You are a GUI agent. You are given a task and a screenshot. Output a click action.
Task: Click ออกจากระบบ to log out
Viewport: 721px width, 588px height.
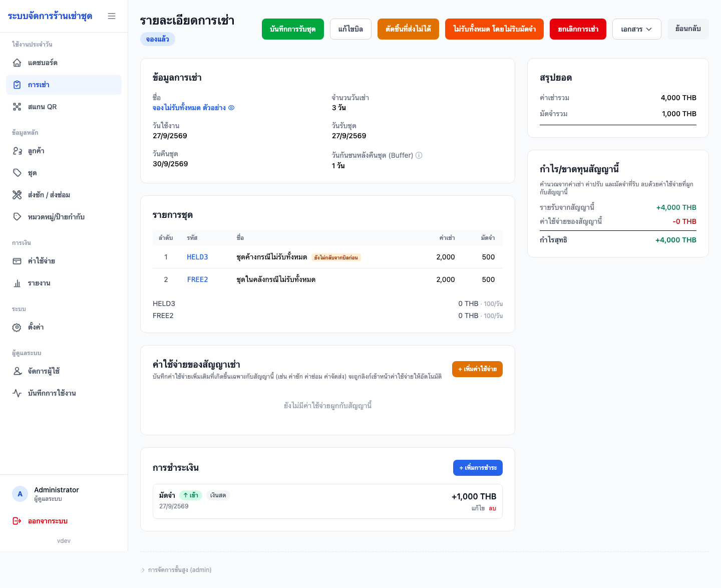coord(64,521)
